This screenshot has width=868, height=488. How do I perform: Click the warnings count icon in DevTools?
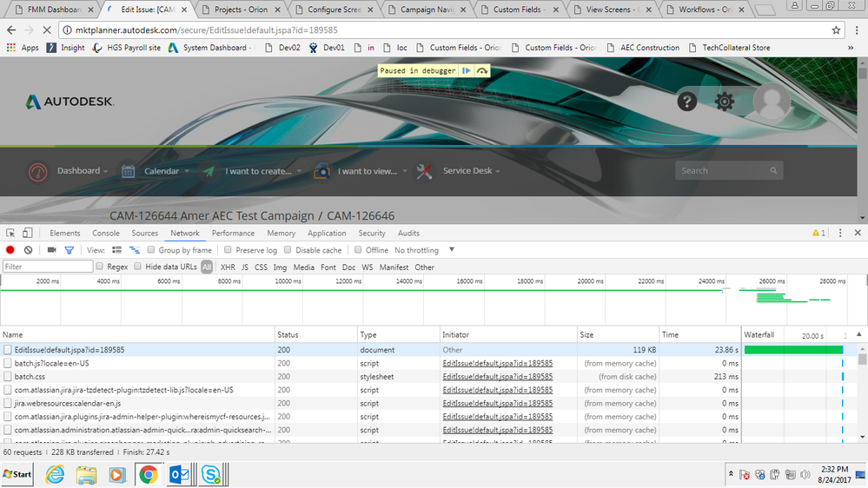pyautogui.click(x=818, y=233)
